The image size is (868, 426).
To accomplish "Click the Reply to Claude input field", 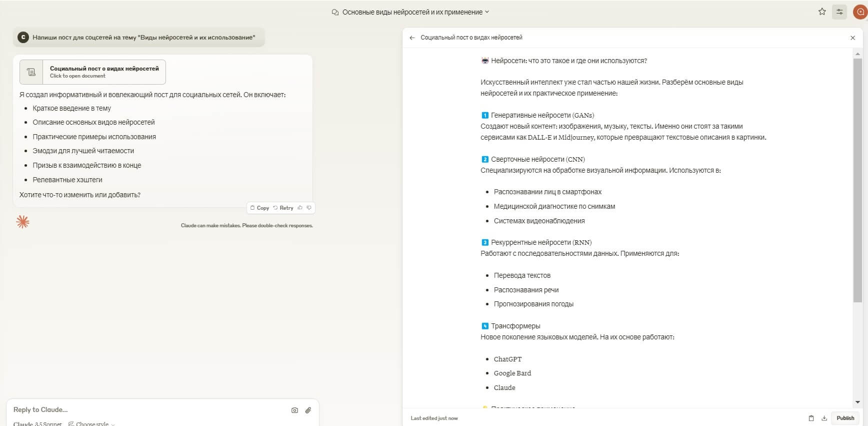I will 147,409.
